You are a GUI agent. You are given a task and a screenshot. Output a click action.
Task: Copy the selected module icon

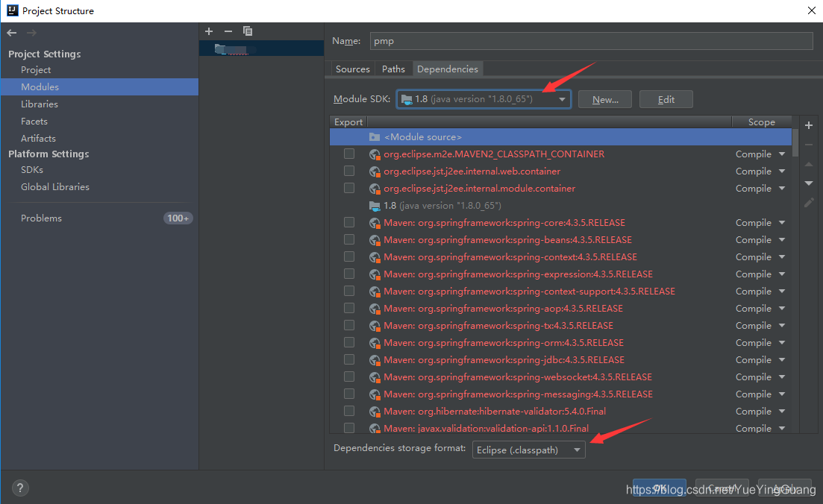click(x=248, y=31)
